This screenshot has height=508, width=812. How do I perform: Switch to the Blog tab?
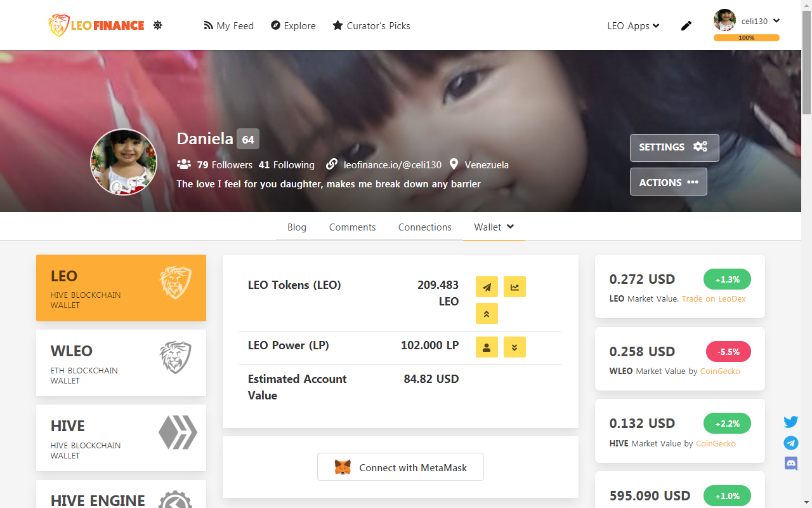(297, 227)
